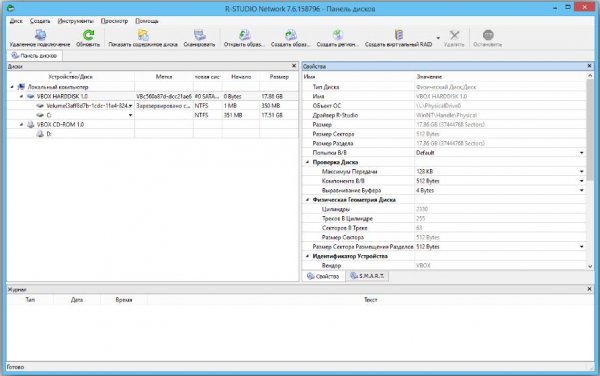Open the Диск menu
600x376 pixels.
tap(16, 21)
